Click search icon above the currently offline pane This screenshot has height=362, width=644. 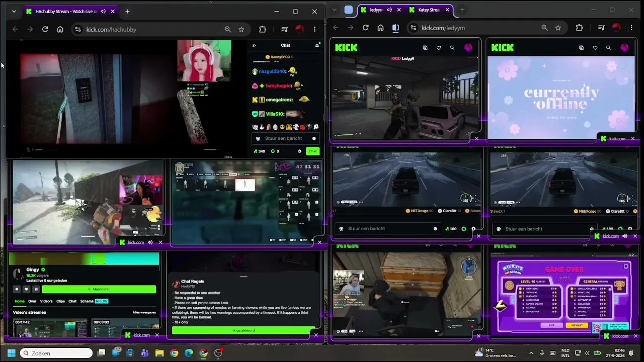tap(608, 48)
